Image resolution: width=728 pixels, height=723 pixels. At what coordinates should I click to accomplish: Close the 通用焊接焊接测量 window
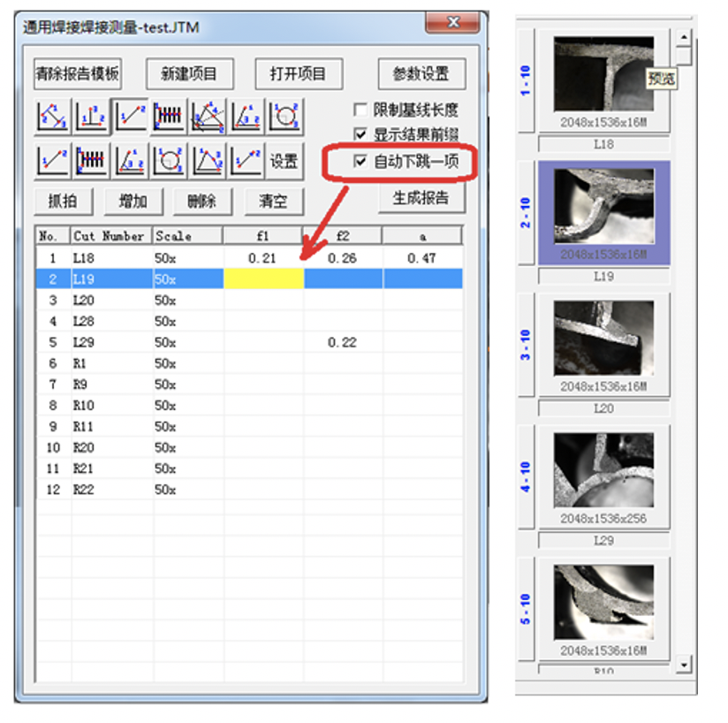(452, 22)
